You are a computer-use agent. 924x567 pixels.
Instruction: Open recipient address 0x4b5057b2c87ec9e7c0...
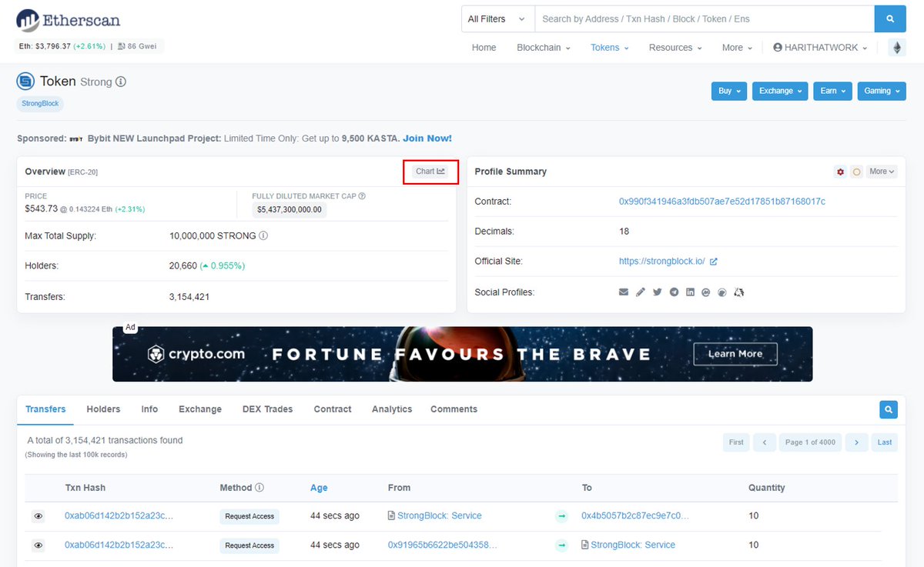point(635,516)
